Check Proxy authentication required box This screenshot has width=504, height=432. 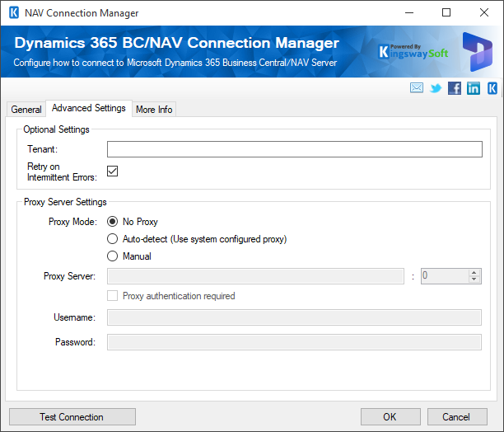[x=112, y=296]
